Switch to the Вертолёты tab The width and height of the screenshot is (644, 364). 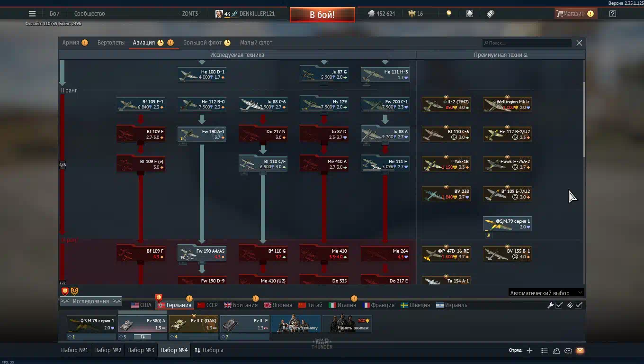pos(111,43)
